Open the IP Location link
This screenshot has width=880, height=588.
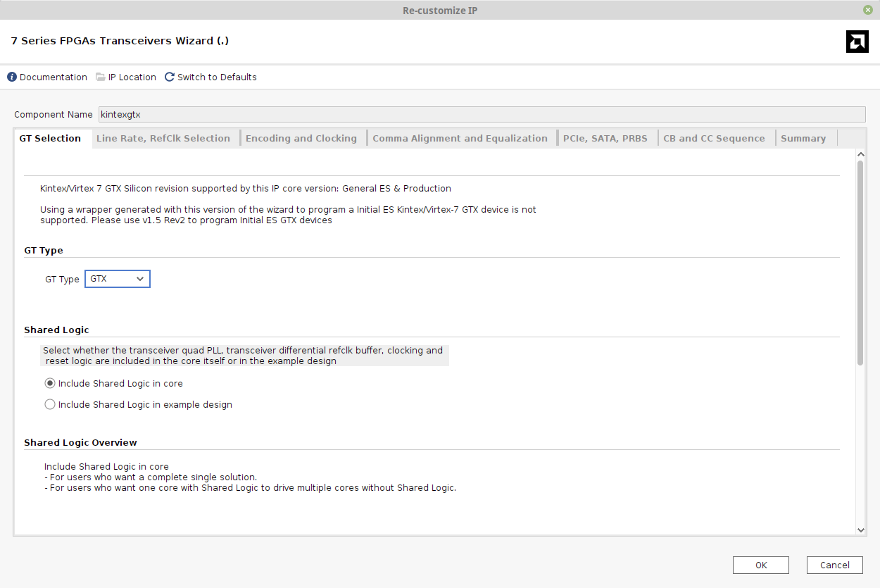point(132,77)
